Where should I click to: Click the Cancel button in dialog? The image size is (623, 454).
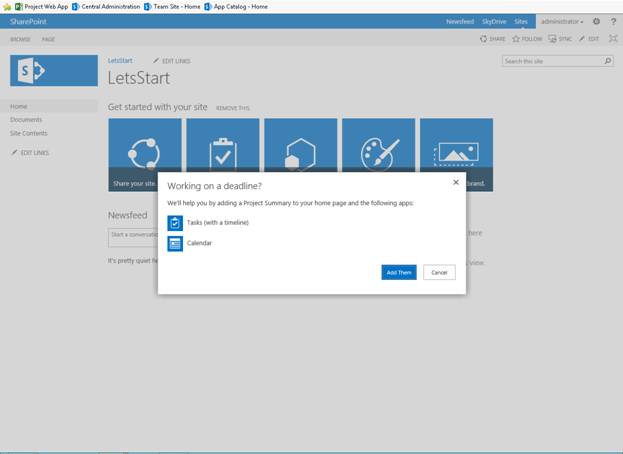pos(439,272)
